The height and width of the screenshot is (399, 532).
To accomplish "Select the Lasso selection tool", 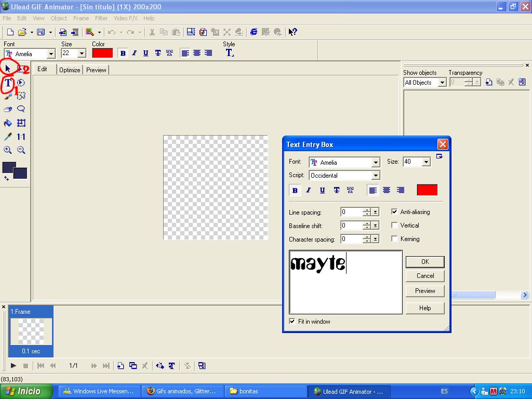I will [21, 109].
